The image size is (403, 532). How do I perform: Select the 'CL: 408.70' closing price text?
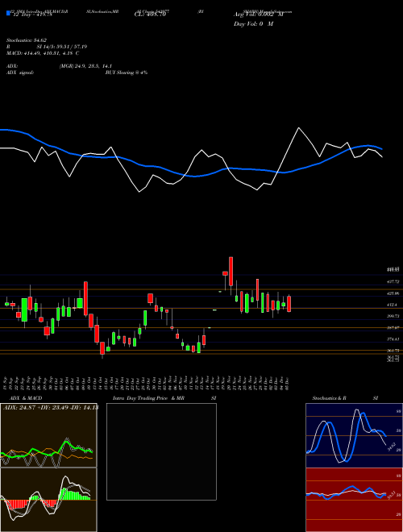[150, 15]
